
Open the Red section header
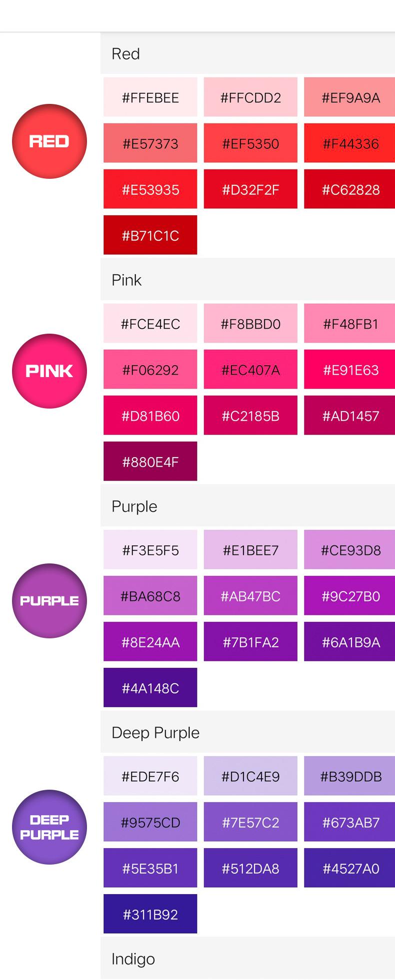[247, 53]
